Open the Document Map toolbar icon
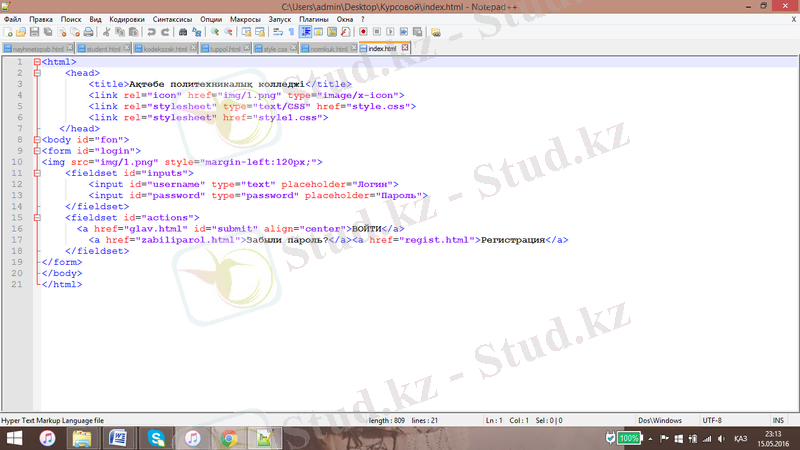Viewport: 800px width, 450px height. pos(332,32)
